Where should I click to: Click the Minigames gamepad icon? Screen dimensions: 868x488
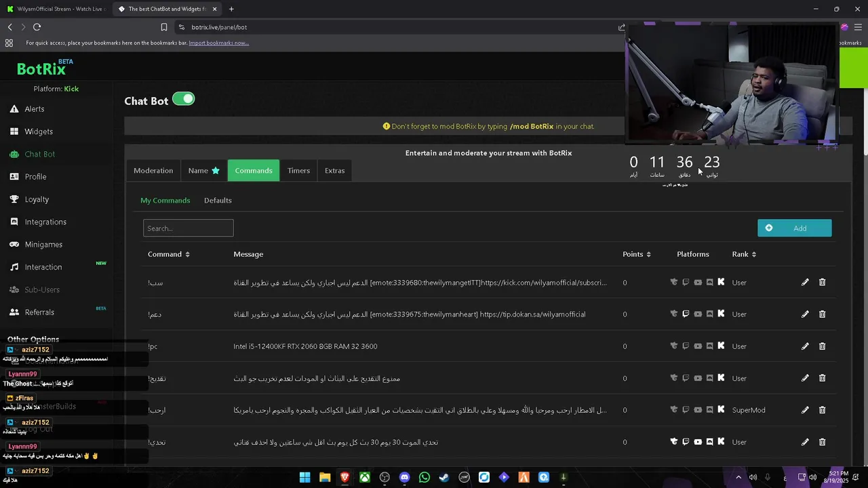14,245
